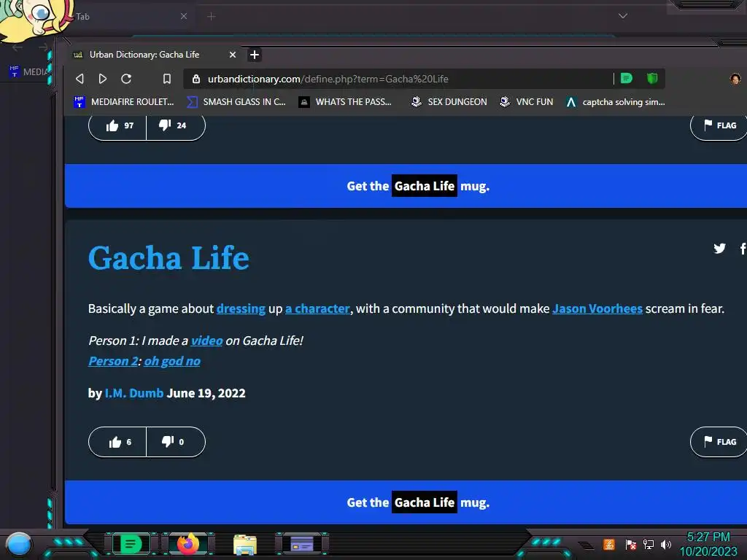Upvote the definition with 6 likes

(x=117, y=442)
